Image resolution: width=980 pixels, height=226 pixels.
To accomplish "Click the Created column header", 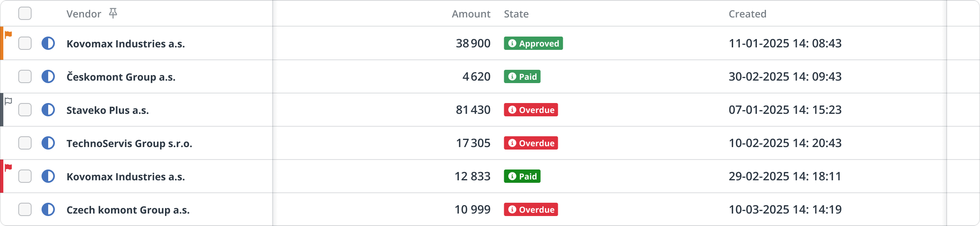I will (x=747, y=14).
